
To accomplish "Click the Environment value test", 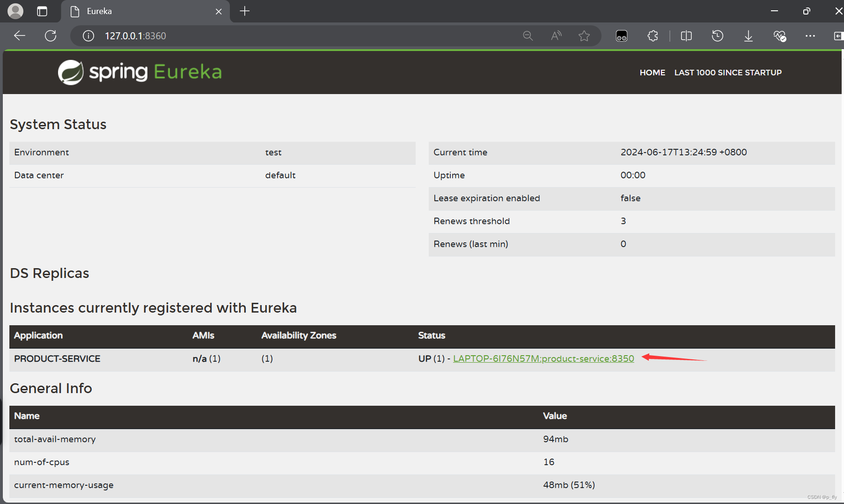I will click(x=273, y=153).
